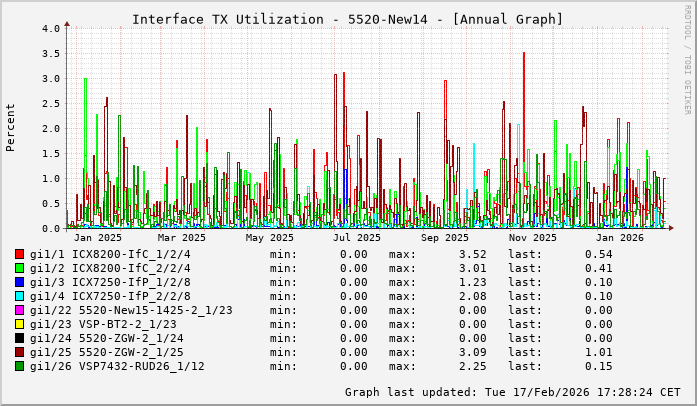
Task: Select the blue gi1/3 legend swatch
Action: (x=20, y=282)
